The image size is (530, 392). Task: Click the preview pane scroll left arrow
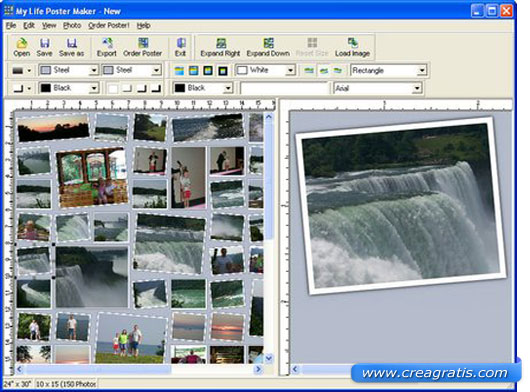[x=295, y=369]
